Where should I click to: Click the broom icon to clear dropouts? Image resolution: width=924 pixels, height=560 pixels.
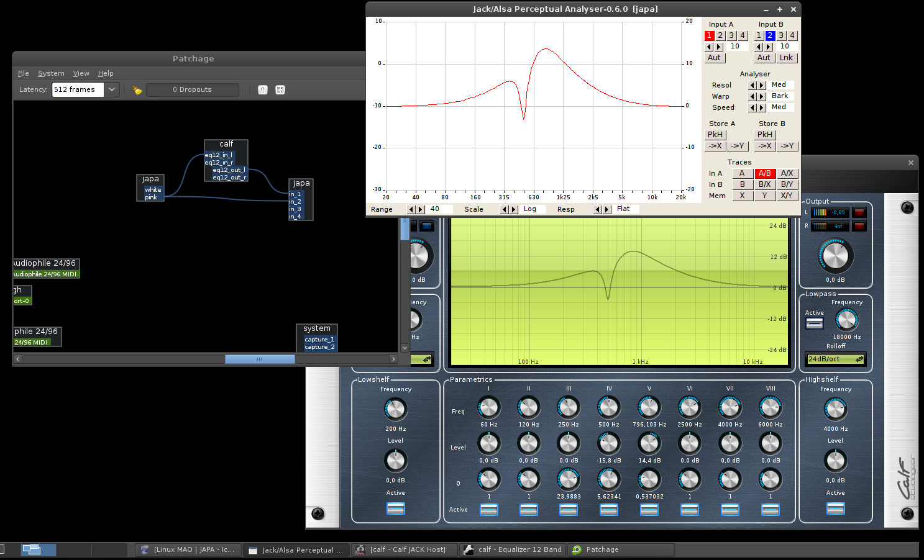[x=137, y=90]
